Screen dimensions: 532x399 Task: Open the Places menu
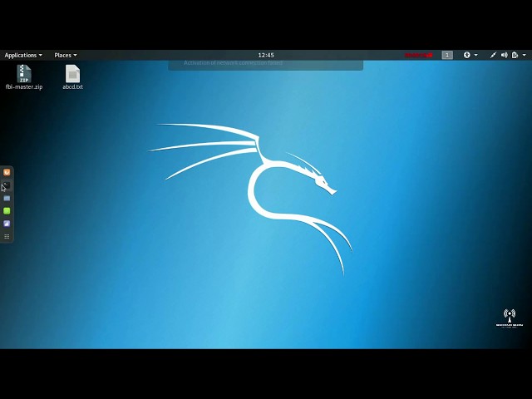pos(66,56)
